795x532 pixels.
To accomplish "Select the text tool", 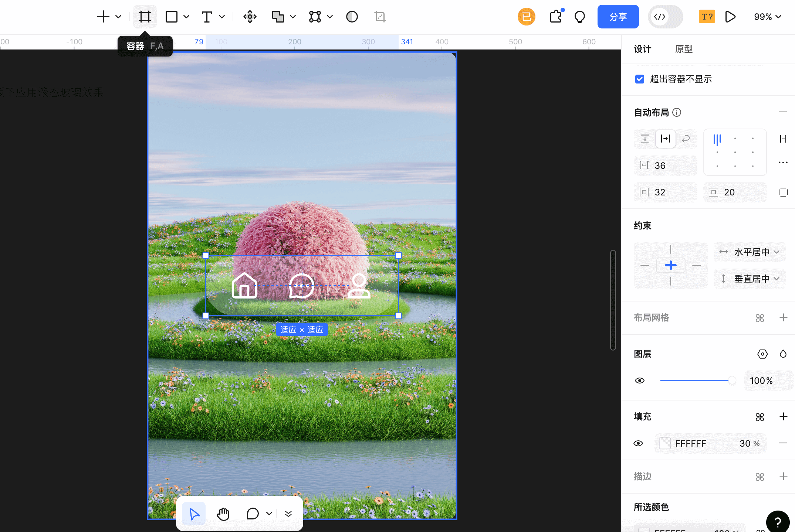I will point(207,16).
